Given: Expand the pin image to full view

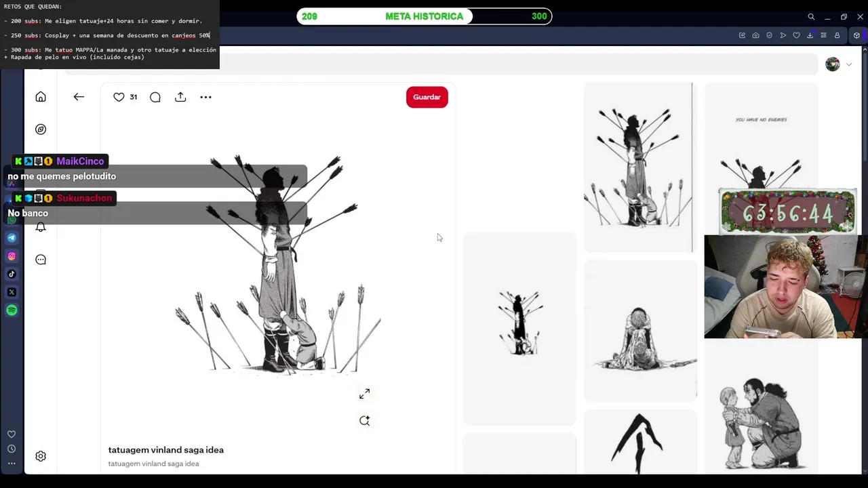Looking at the screenshot, I should 365,394.
